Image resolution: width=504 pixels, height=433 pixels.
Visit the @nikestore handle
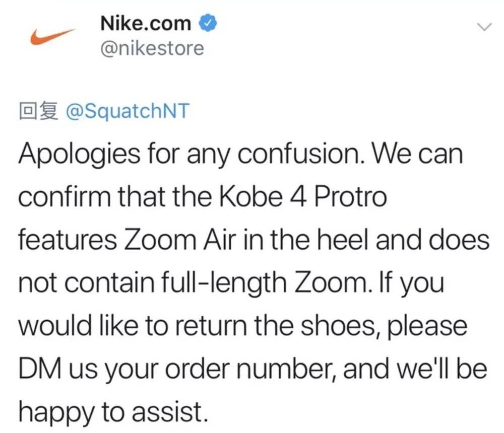[152, 48]
